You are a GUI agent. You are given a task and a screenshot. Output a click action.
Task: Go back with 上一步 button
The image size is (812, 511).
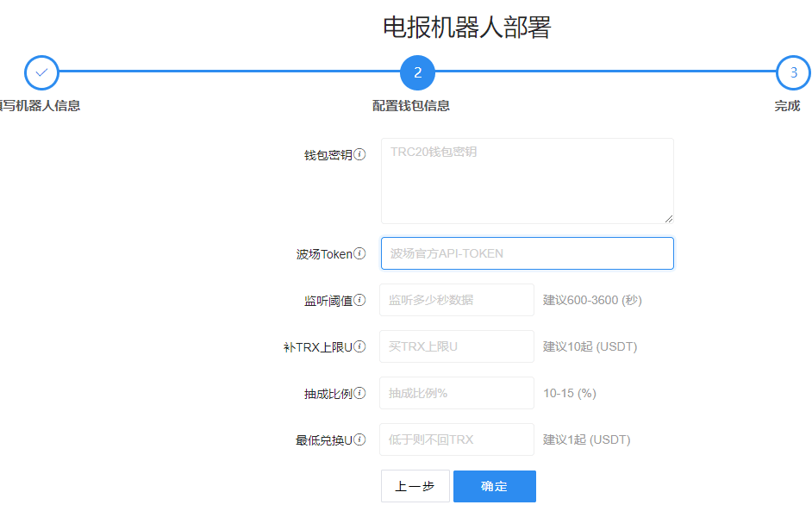pyautogui.click(x=415, y=486)
